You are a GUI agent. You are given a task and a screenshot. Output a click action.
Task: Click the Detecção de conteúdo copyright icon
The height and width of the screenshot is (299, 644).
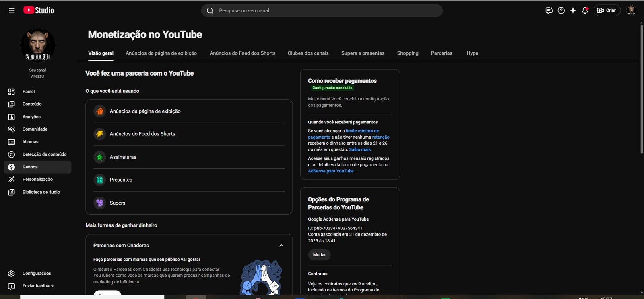point(12,154)
